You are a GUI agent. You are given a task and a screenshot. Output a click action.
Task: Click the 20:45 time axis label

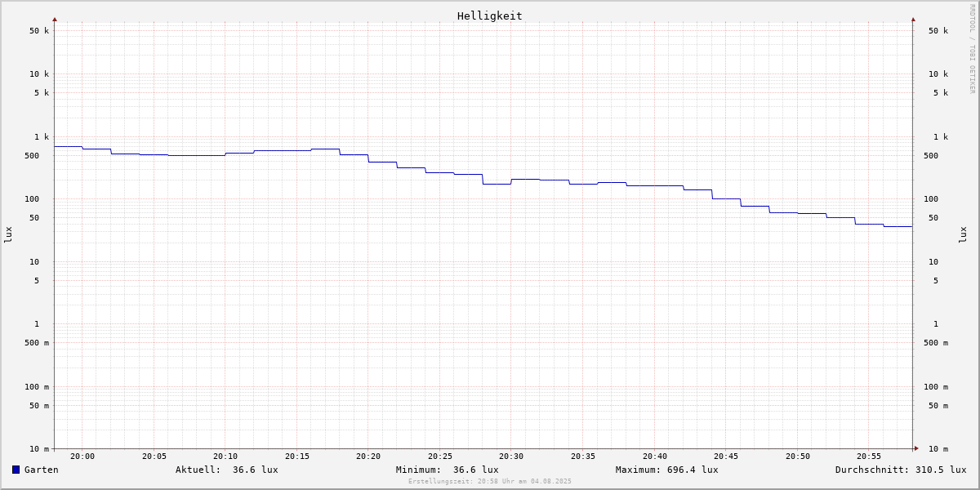[726, 457]
